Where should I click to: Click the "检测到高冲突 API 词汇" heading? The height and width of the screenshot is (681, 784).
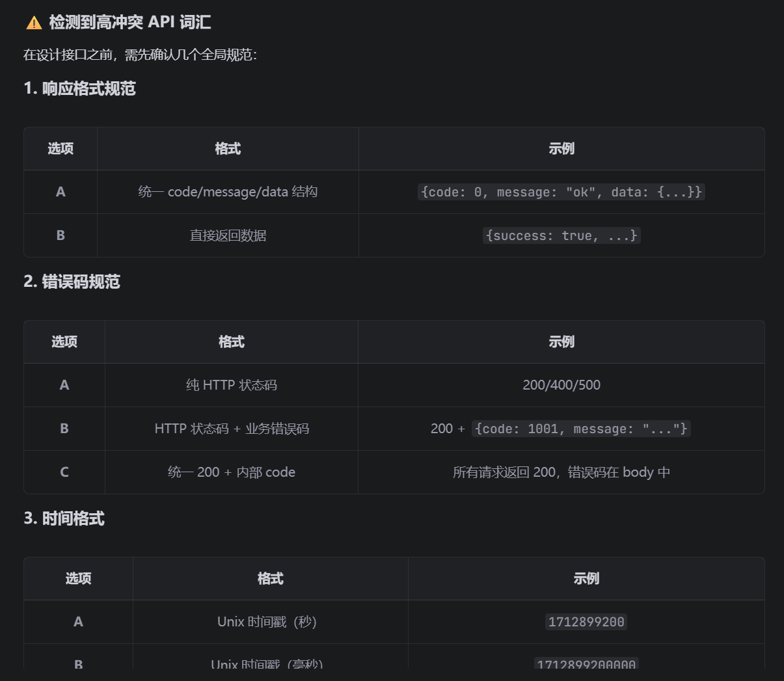129,22
